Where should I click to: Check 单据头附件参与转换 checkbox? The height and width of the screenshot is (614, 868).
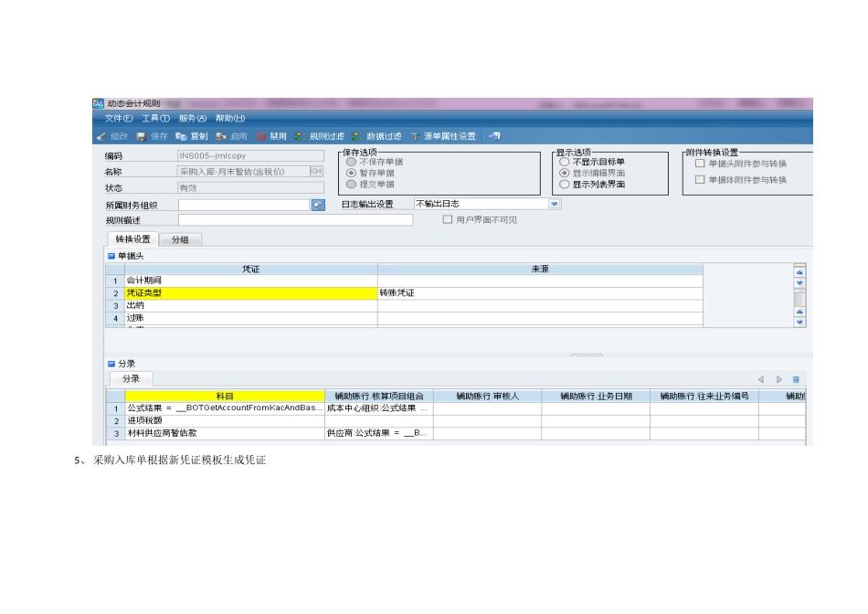point(700,164)
